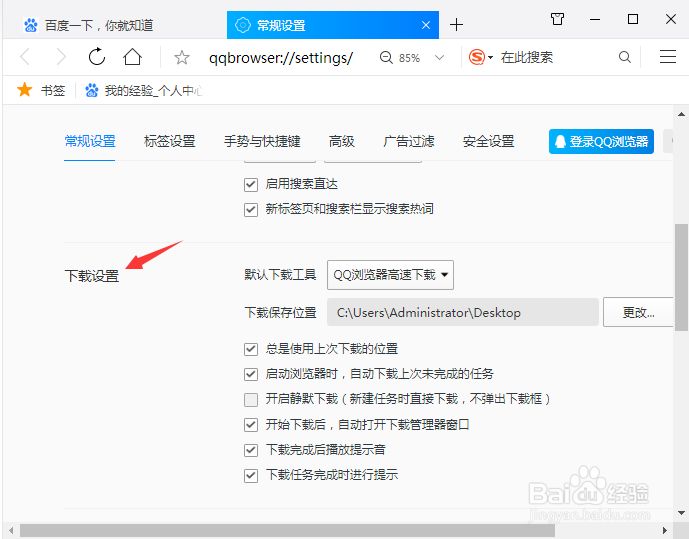Viewport: 689px width, 539px height.
Task: Uncheck 新标签页和搜索栏显示搜索热词 checkbox
Action: pos(251,210)
